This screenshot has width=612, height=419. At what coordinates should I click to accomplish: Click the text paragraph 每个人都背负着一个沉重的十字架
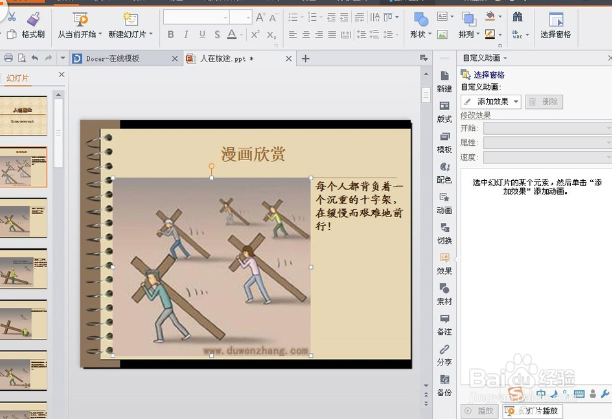[359, 206]
